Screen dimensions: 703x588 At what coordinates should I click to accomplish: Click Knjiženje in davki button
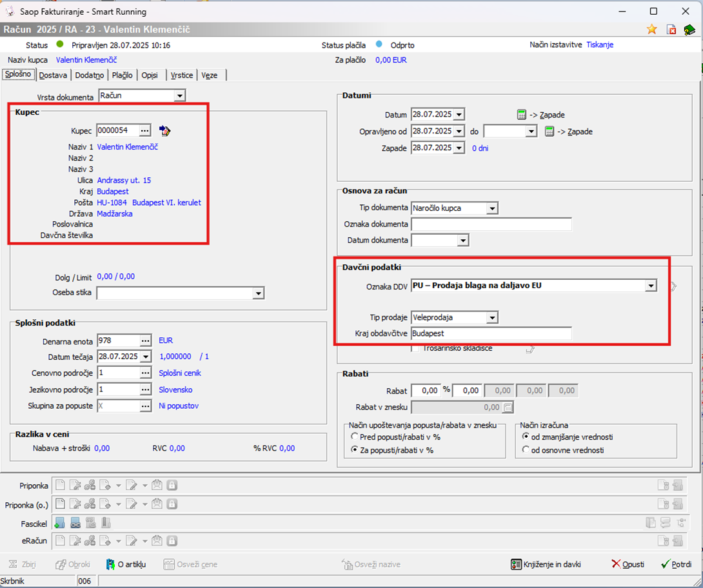[546, 564]
